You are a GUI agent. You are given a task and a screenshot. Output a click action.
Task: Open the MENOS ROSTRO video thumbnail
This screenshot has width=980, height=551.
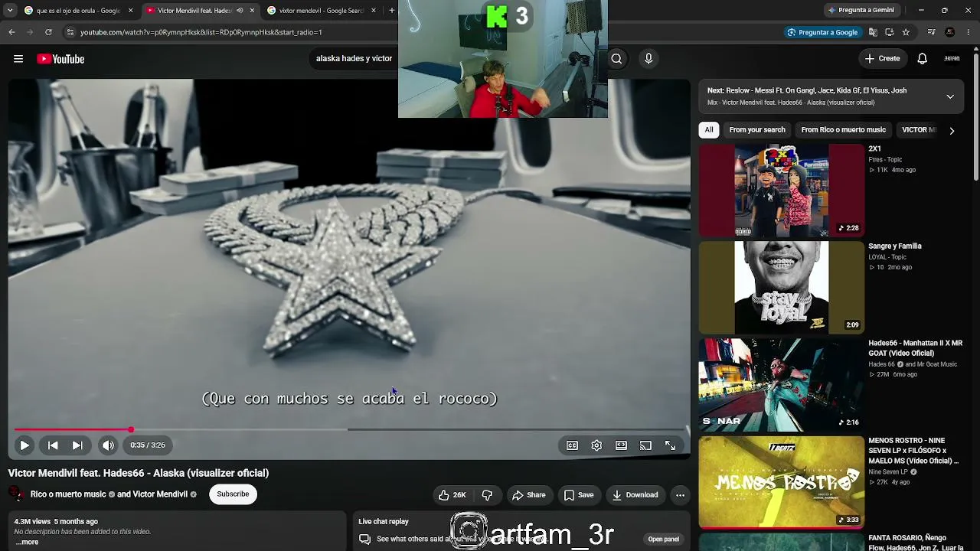(781, 482)
